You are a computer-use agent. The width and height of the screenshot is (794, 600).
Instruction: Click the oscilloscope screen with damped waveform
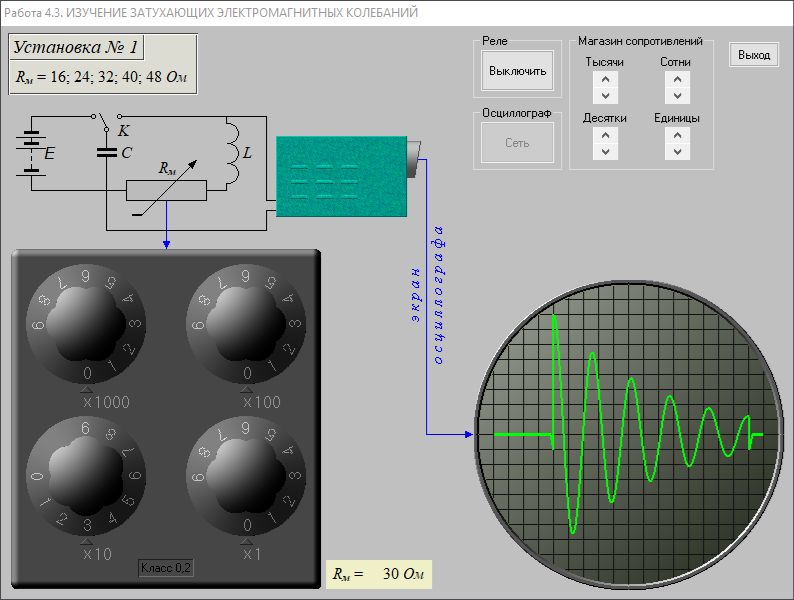[627, 434]
